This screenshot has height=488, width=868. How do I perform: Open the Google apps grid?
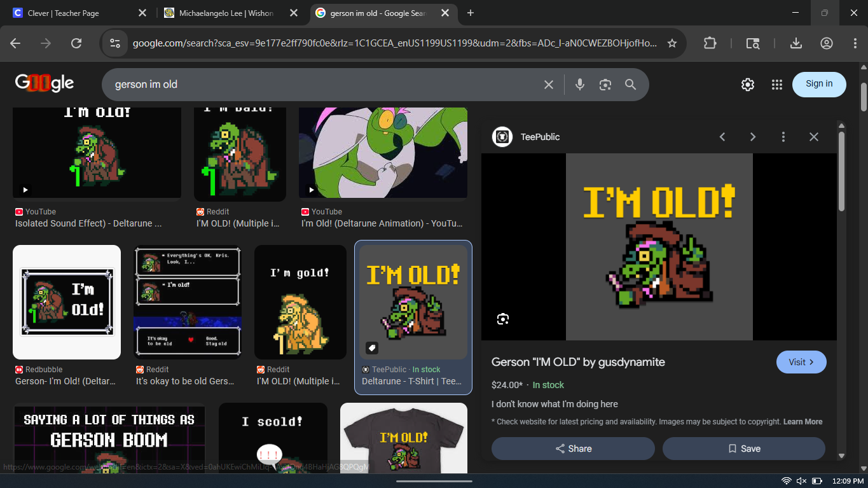tap(776, 84)
